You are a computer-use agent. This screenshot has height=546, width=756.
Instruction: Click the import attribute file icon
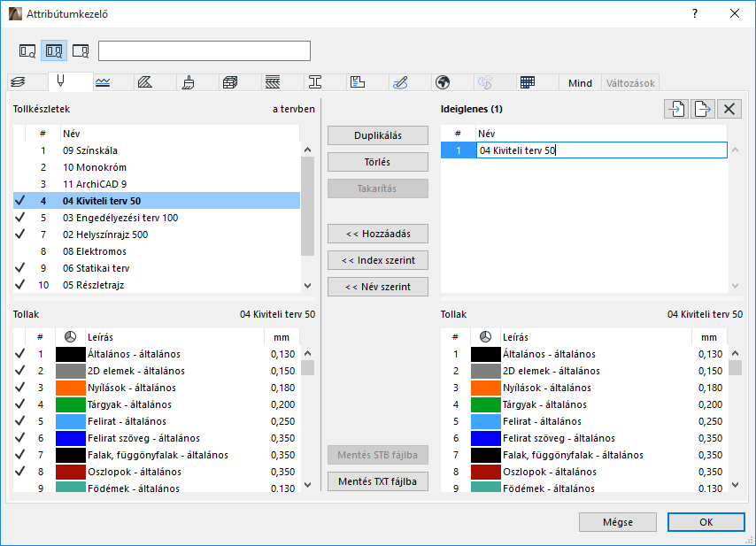point(677,109)
